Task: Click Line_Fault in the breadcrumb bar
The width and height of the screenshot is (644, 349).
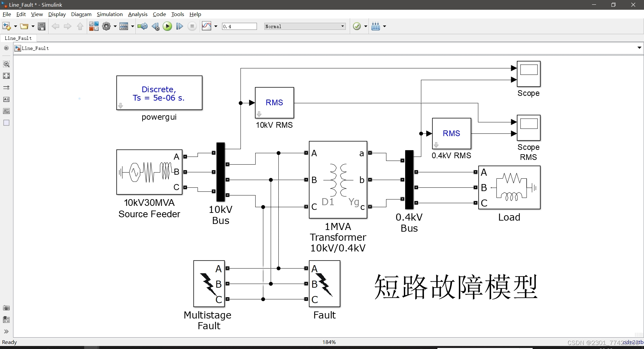Action: (35, 48)
